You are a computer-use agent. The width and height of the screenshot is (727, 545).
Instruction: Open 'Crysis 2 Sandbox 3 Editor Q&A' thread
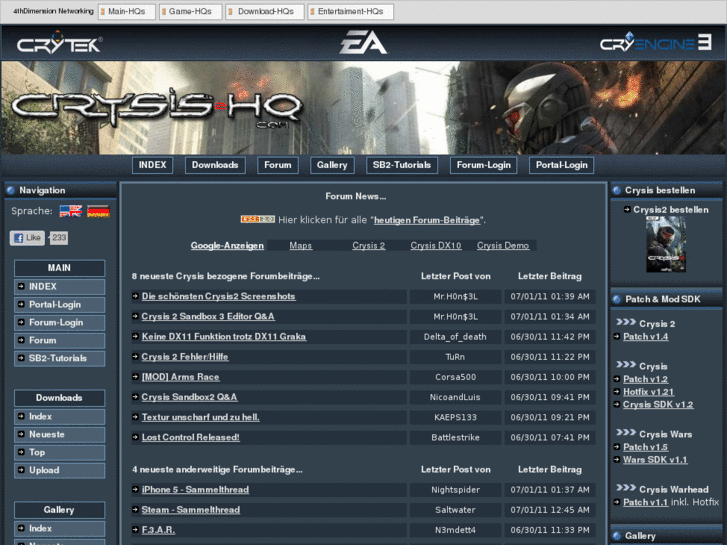(x=208, y=316)
